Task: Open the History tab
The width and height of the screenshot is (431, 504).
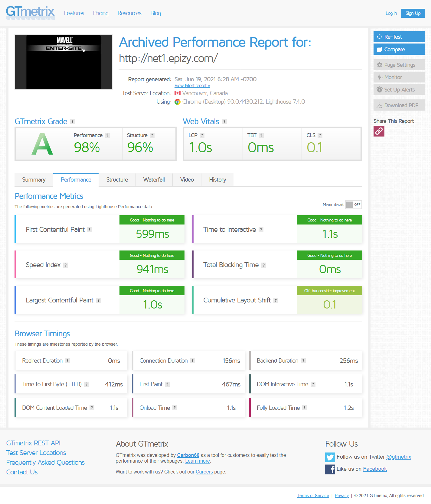Action: 217,180
